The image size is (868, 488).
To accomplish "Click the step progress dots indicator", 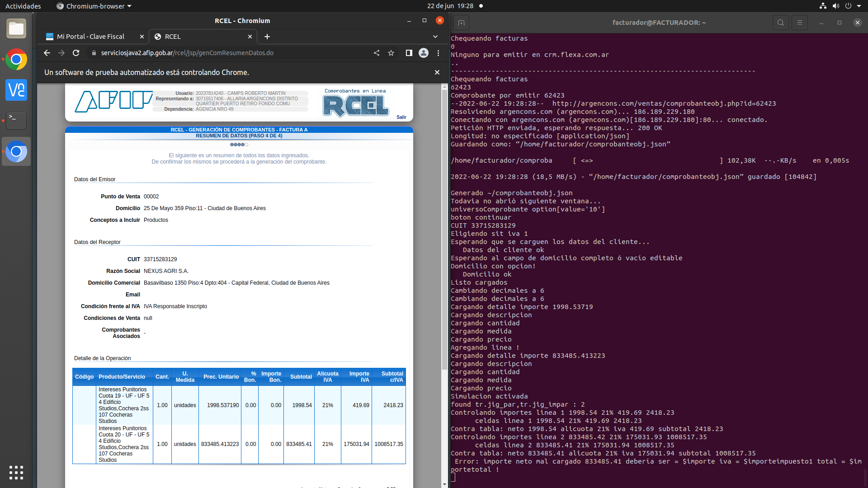I will pyautogui.click(x=239, y=145).
